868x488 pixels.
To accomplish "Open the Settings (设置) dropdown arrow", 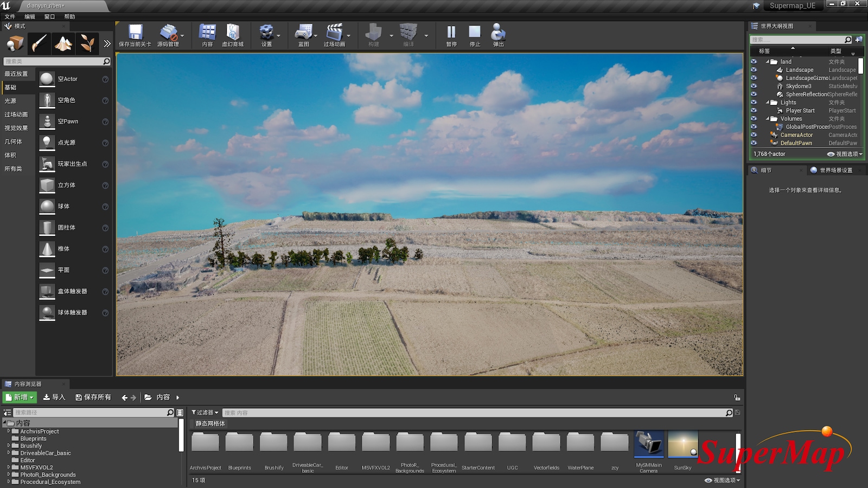I will 279,36.
